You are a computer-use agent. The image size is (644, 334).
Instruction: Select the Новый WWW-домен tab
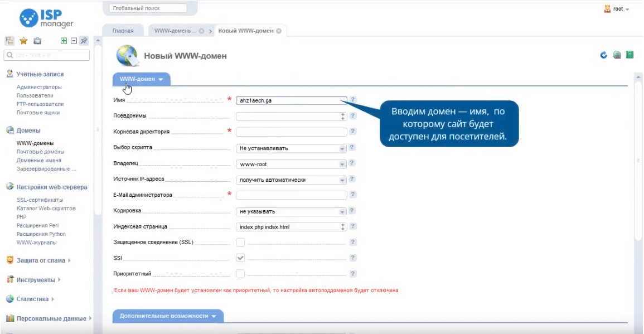point(245,31)
